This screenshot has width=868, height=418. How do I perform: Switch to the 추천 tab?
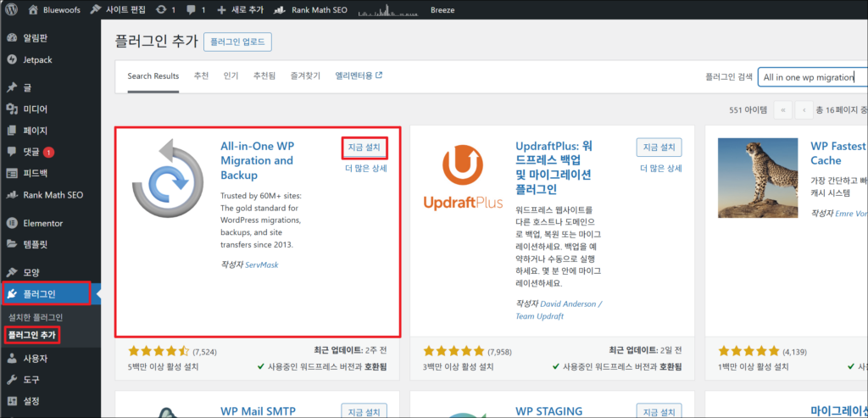pyautogui.click(x=201, y=75)
